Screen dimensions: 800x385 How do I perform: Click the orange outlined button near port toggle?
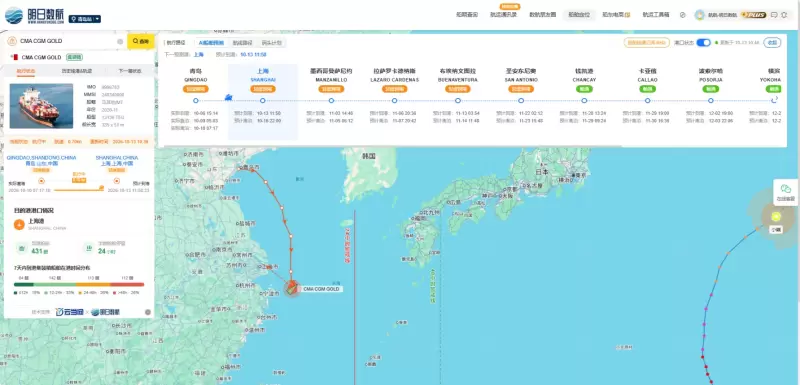(646, 43)
